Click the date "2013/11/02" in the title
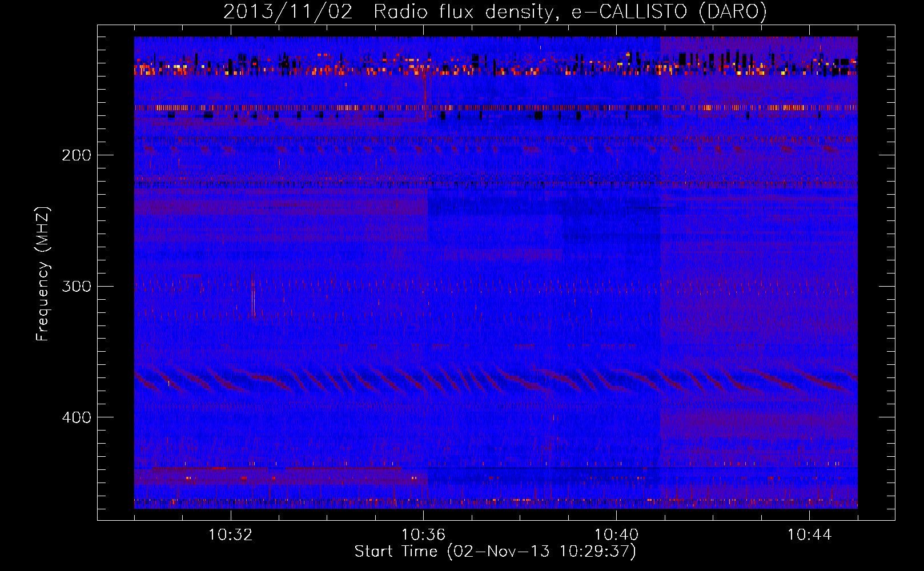The width and height of the screenshot is (924, 571). point(288,12)
